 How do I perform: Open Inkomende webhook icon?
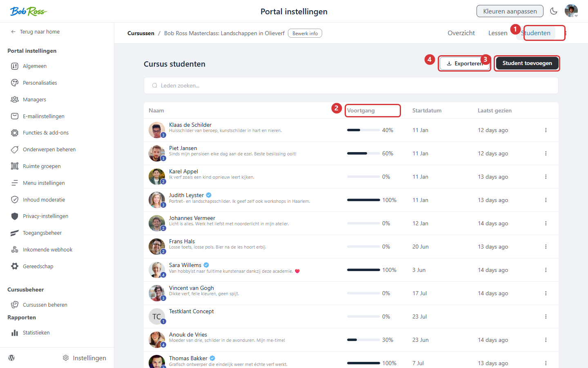coord(15,249)
